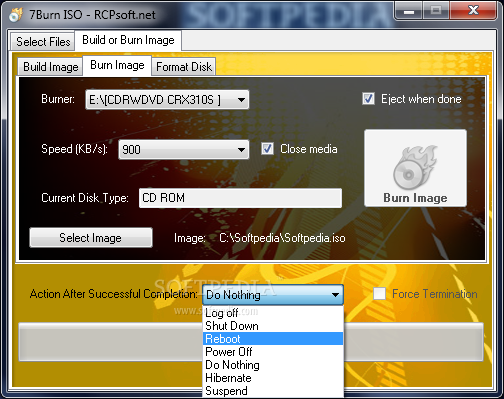Minimize the 7Burn ISO window
504x399 pixels.
click(x=409, y=11)
